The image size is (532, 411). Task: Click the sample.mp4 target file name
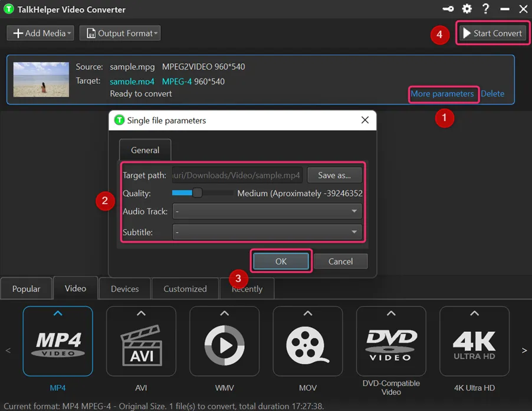(132, 81)
